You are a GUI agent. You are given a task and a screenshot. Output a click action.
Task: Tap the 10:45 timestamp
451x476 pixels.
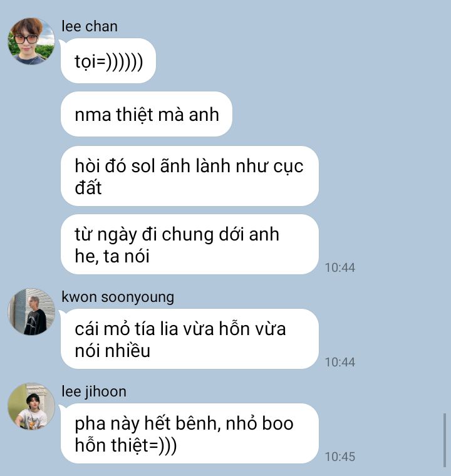340,457
